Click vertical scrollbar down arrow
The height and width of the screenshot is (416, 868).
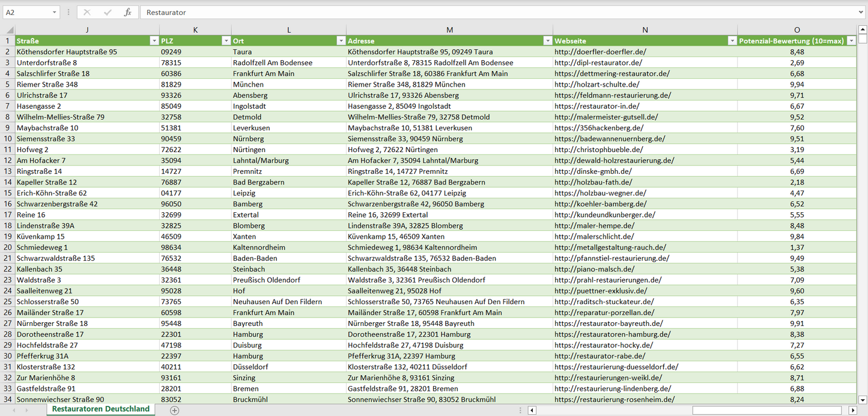(x=863, y=399)
